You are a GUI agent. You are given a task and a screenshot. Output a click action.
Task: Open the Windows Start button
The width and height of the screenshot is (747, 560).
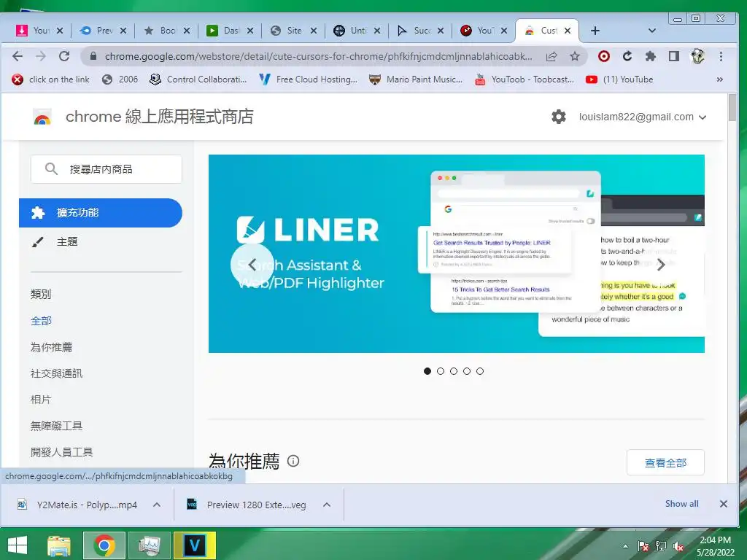point(18,545)
